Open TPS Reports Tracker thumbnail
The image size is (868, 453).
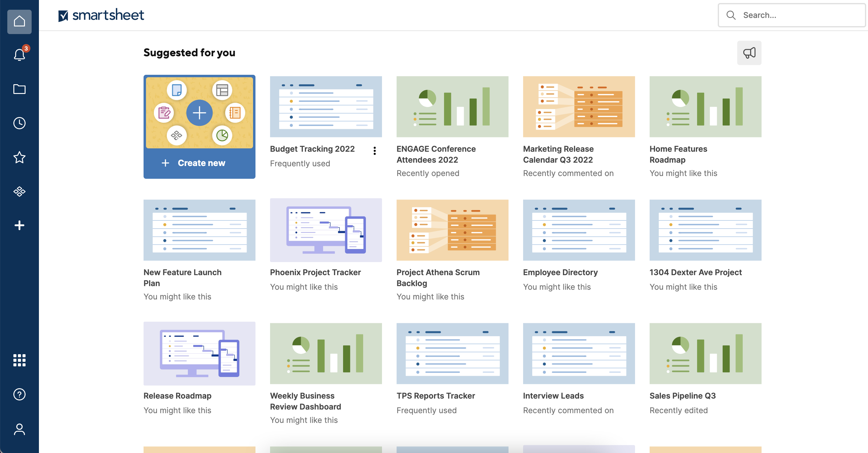point(452,354)
